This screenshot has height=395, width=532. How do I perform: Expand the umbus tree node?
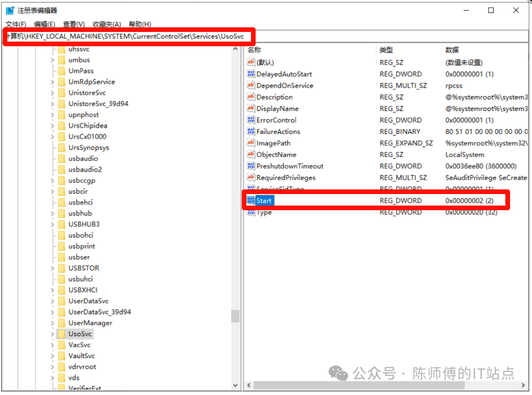tap(52, 60)
